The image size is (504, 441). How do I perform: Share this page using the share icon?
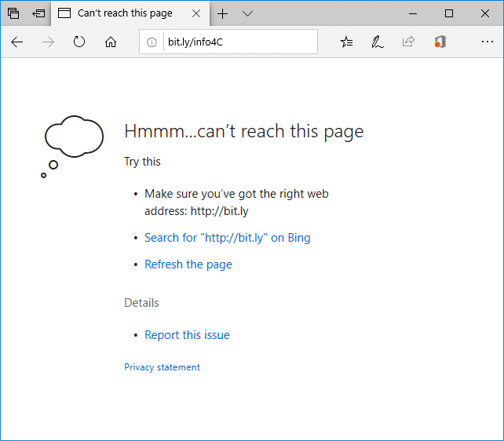pos(408,42)
